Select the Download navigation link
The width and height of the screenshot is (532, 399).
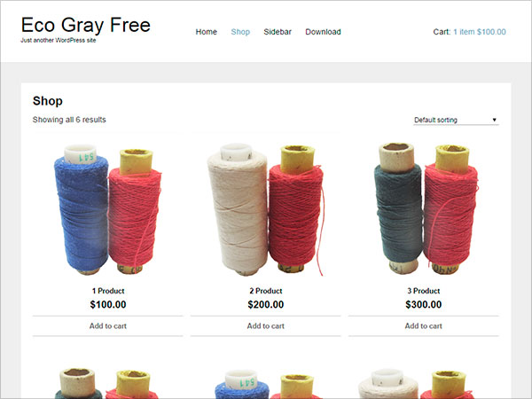click(x=323, y=32)
